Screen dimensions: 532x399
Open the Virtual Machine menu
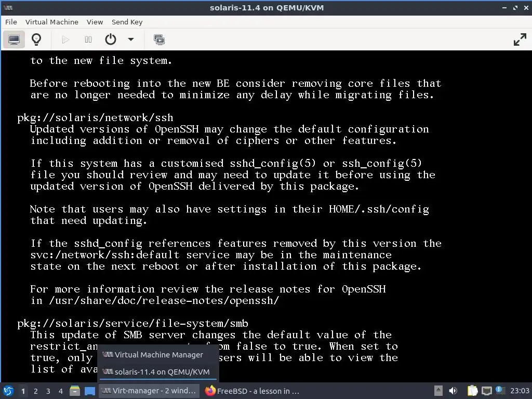click(x=51, y=22)
